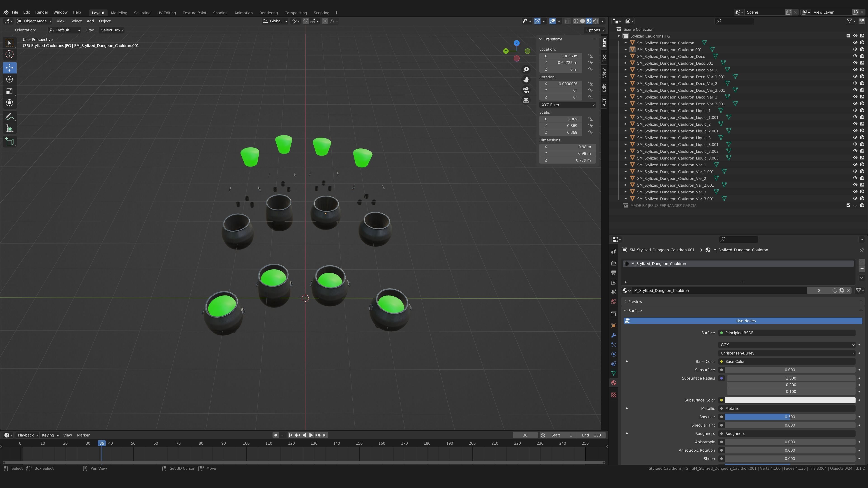
Task: Hide SM_Stylized_Dungeon_Cauldron_Deco in viewport
Action: point(855,56)
